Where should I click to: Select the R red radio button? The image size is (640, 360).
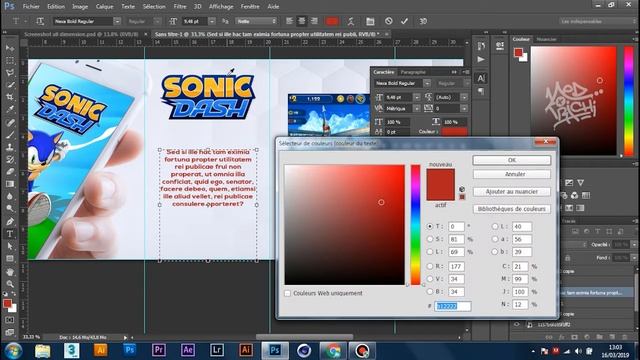429,266
